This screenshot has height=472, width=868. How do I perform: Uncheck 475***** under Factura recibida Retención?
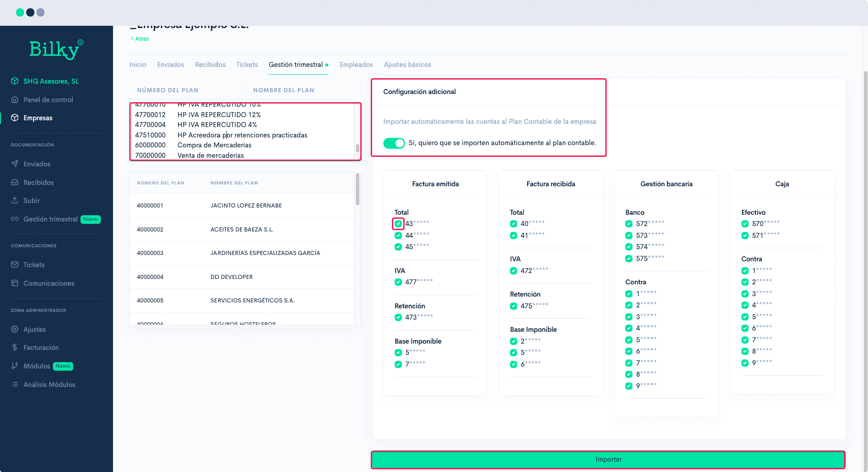pyautogui.click(x=514, y=306)
